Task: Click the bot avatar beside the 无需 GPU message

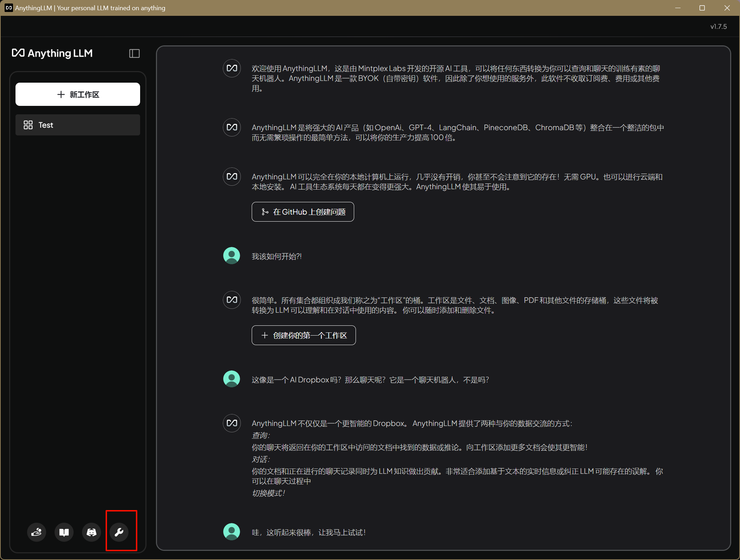Action: pos(232,177)
